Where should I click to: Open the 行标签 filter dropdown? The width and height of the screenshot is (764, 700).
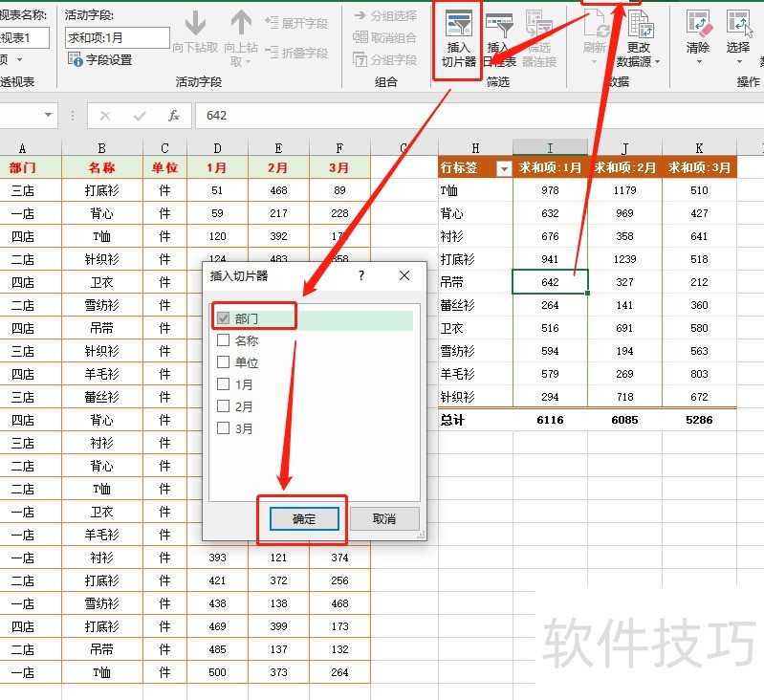click(504, 167)
